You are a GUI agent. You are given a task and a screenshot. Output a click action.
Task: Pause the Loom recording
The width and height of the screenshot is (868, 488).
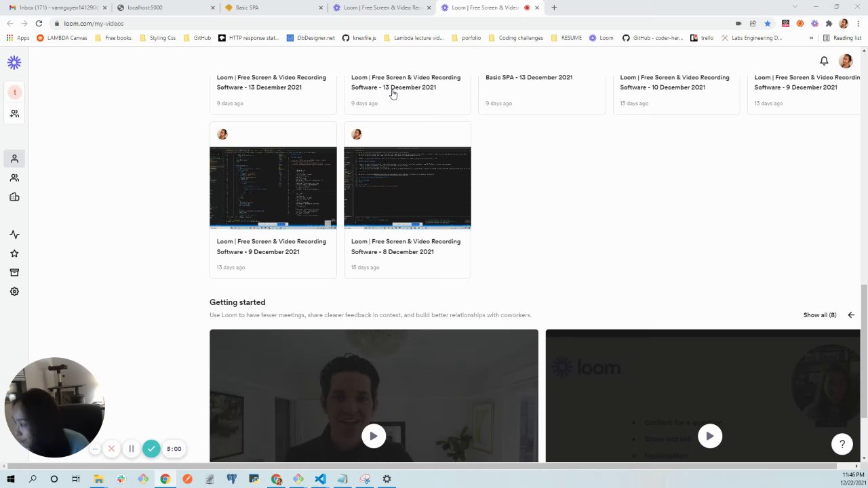tap(132, 449)
